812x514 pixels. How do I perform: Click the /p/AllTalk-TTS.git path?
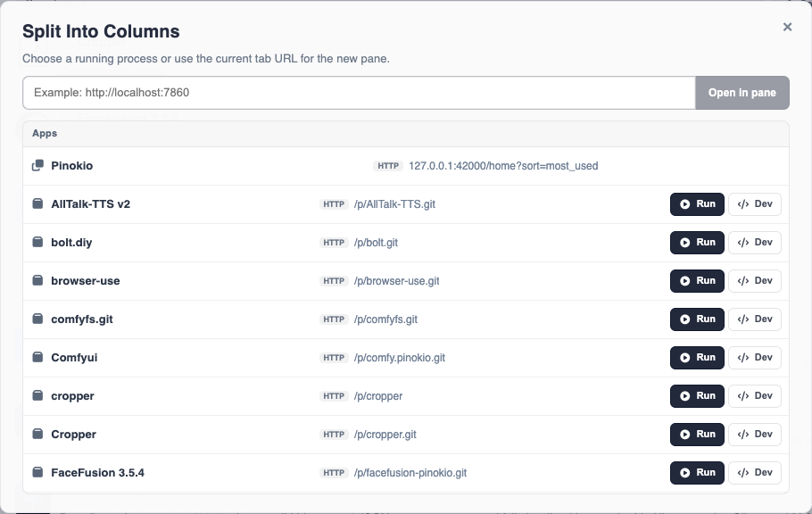(x=394, y=204)
